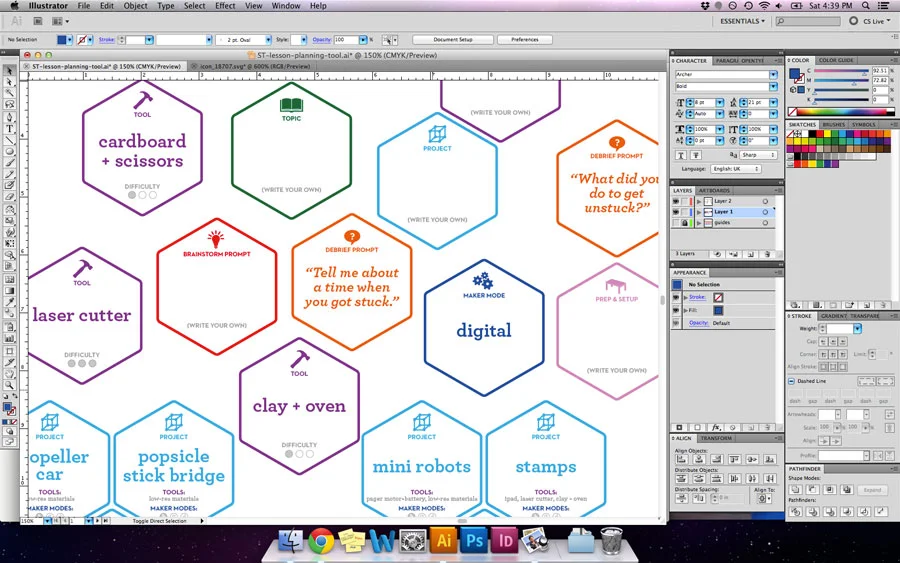Open the Archer font family dropdown

[x=773, y=75]
